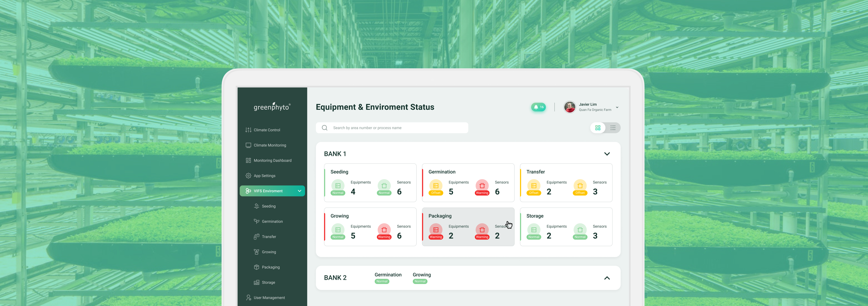Image resolution: width=868 pixels, height=306 pixels.
Task: Click BANK 2 Growing Normal badge
Action: tap(420, 281)
